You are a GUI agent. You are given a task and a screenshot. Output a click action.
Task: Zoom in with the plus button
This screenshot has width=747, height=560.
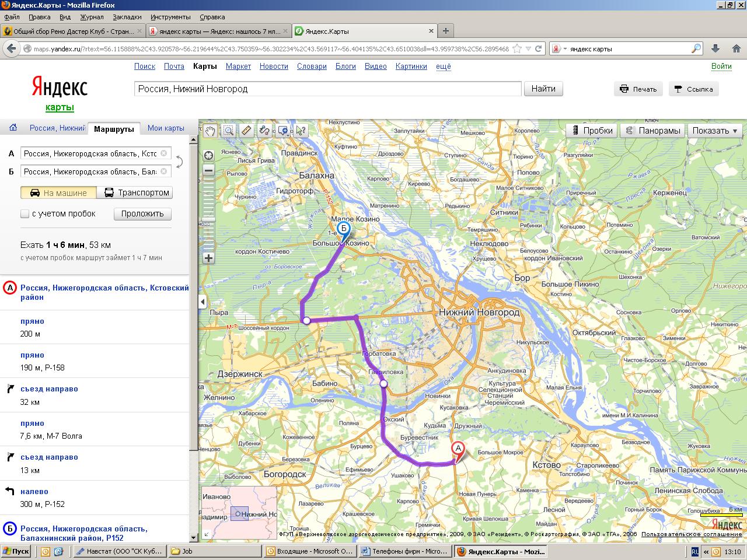(x=208, y=258)
